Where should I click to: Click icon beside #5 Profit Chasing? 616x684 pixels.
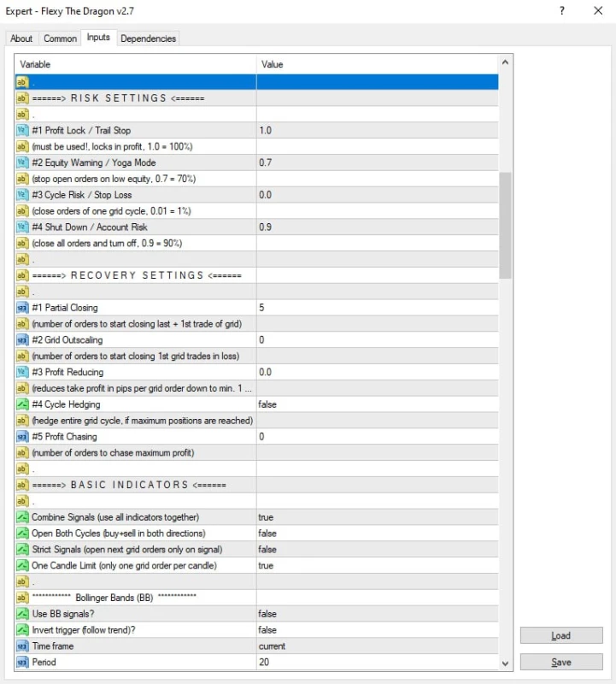(x=22, y=437)
